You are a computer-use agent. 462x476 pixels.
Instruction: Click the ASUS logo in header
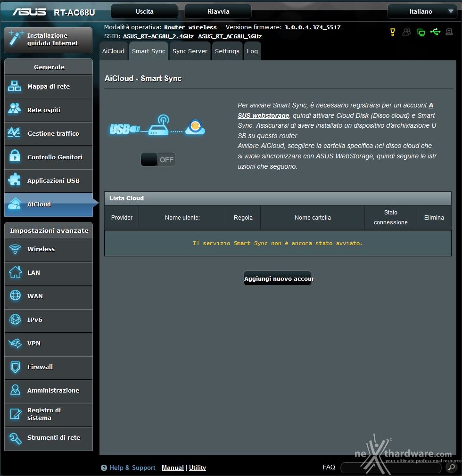point(29,12)
